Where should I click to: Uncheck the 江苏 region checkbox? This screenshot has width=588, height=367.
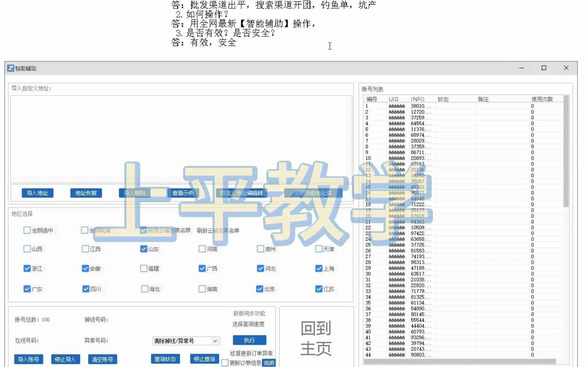coord(319,289)
